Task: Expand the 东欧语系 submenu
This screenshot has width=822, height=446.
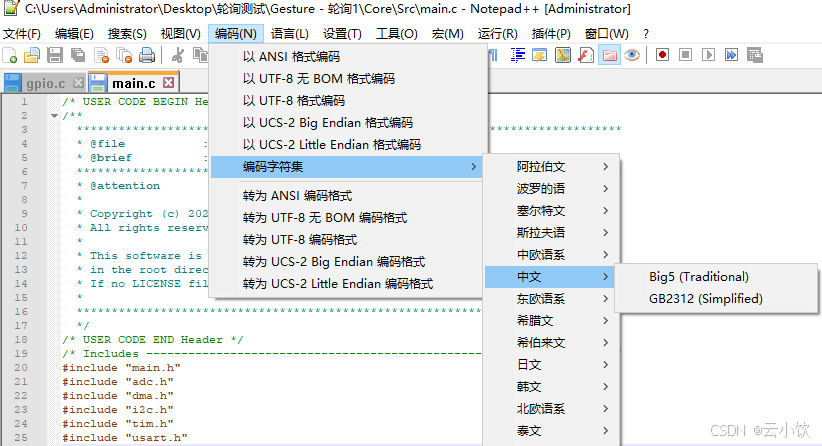Action: (551, 299)
